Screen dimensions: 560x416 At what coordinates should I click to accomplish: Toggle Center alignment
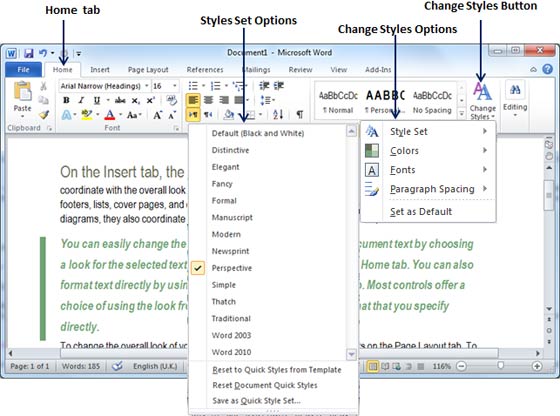coord(208,100)
